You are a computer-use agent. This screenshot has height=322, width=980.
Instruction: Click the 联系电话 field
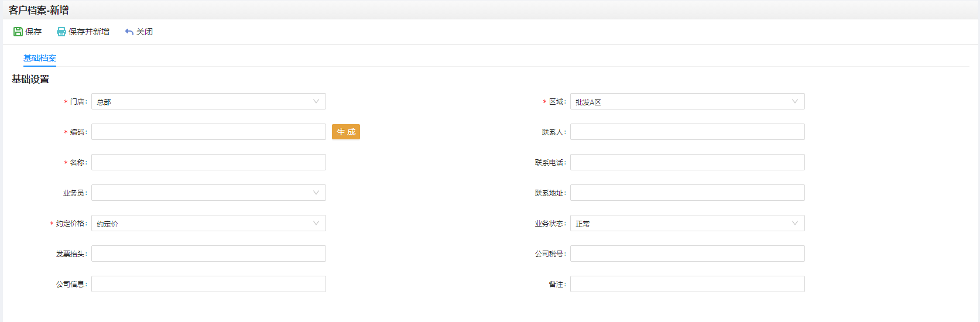[687, 162]
